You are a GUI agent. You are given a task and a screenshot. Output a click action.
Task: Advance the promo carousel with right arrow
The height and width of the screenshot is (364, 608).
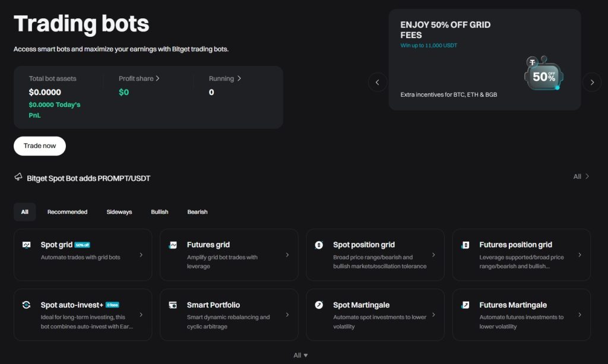592,82
